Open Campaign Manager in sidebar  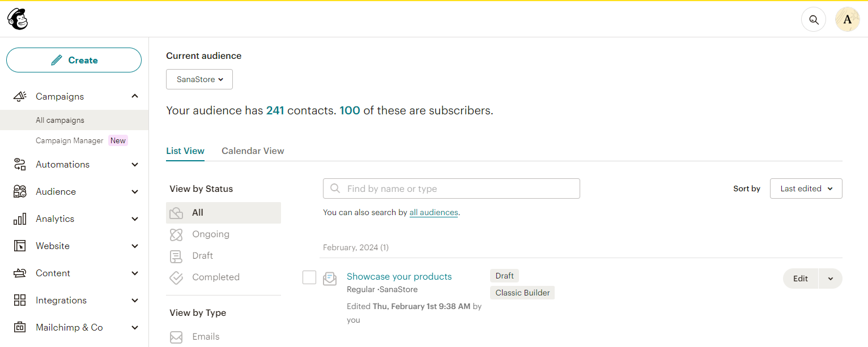pyautogui.click(x=70, y=140)
